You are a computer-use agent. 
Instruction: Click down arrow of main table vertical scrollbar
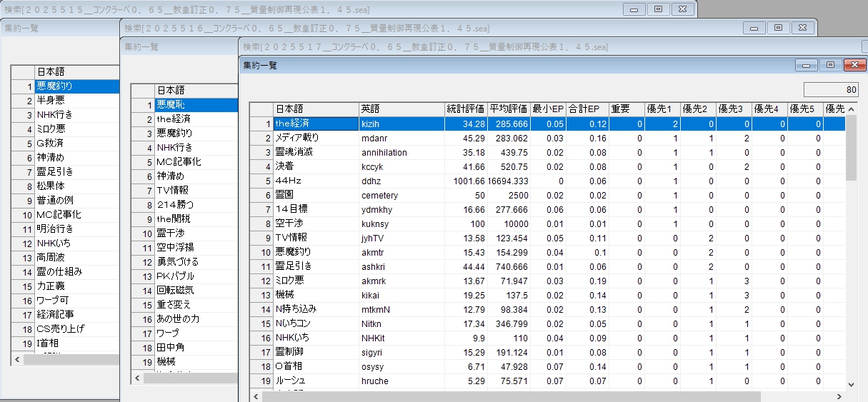850,383
